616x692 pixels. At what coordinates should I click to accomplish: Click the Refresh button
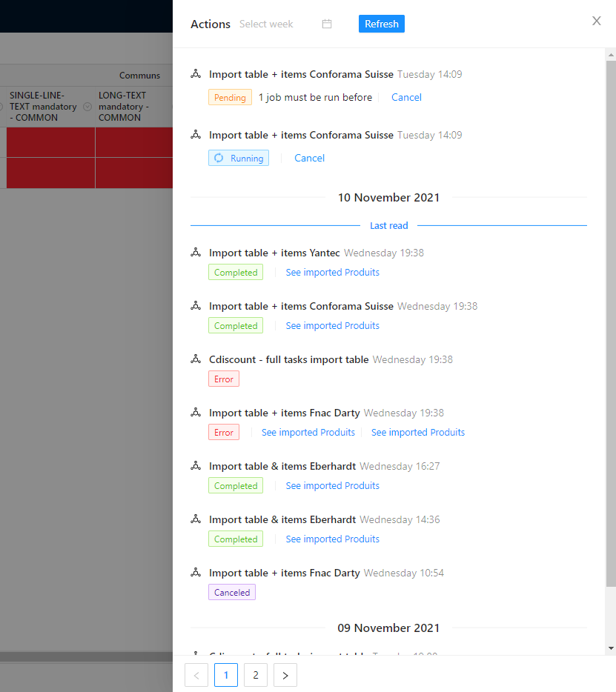(382, 24)
